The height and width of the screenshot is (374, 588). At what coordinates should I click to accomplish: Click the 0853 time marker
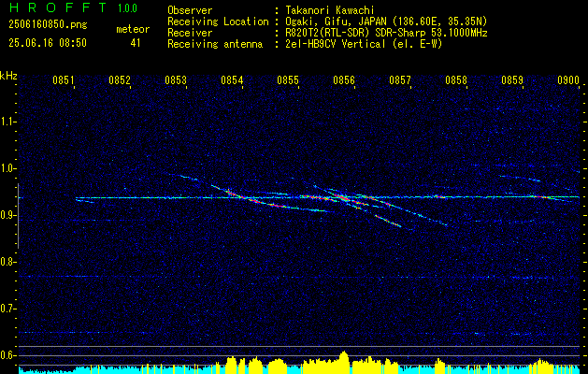[176, 80]
